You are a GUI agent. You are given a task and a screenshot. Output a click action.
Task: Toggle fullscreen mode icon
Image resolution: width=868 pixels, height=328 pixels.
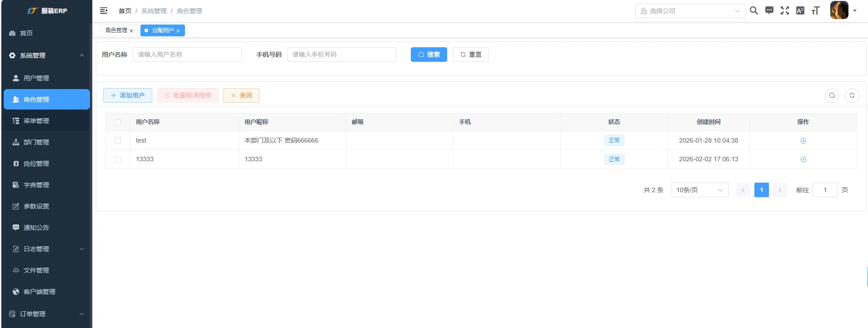[784, 10]
